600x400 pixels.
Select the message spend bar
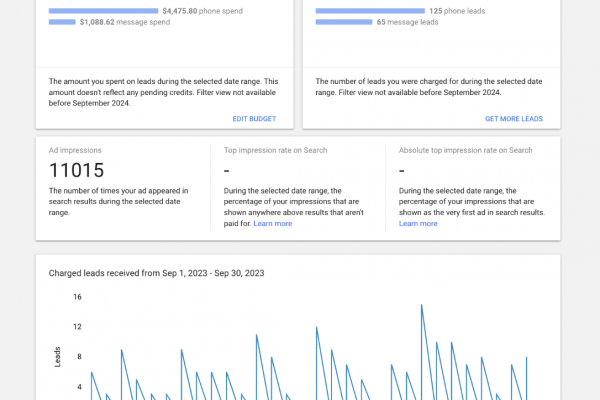(x=62, y=20)
